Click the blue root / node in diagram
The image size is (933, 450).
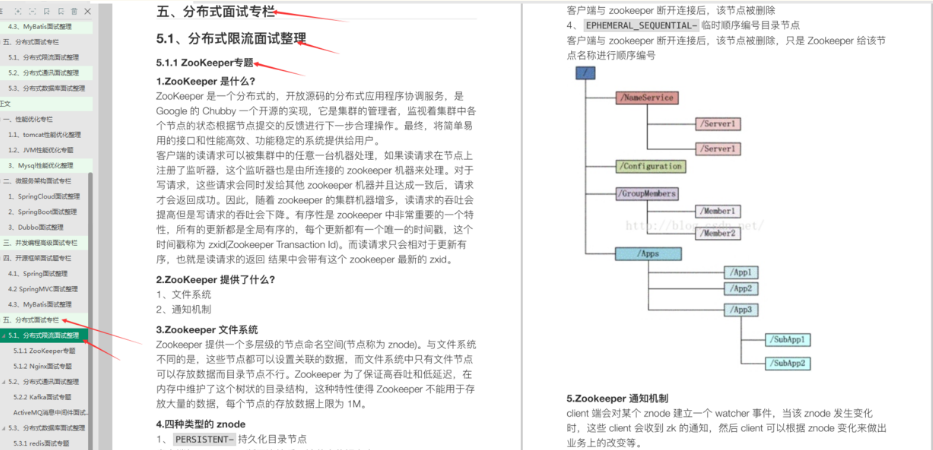586,73
